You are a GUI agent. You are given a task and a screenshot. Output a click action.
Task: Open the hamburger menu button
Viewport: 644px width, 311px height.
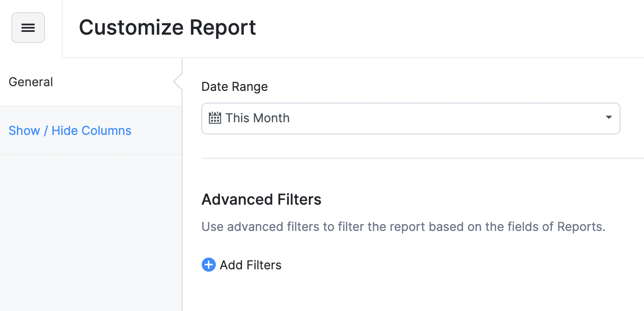click(x=28, y=28)
